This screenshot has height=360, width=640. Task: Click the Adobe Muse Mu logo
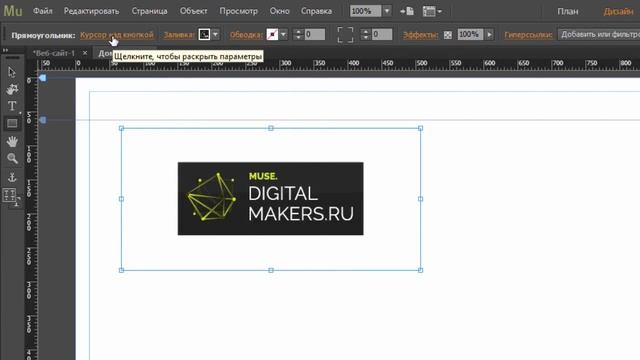pos(13,11)
